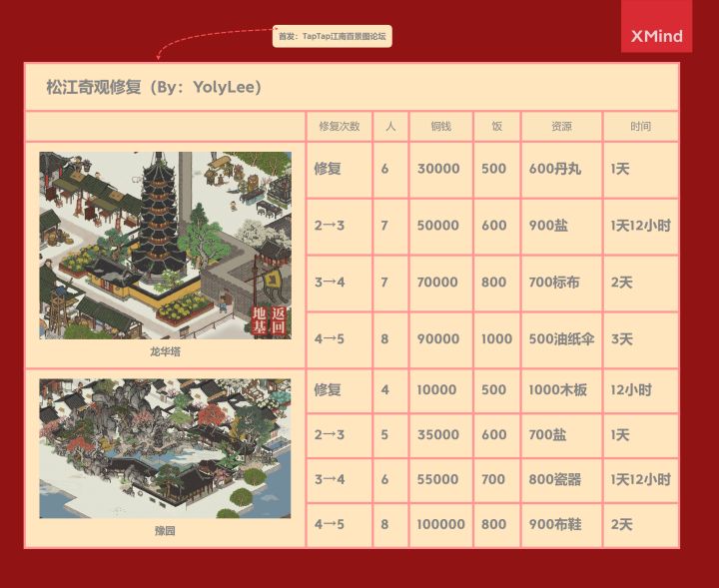Select the 2天 cell in the 900布鞋 row

tap(640, 525)
